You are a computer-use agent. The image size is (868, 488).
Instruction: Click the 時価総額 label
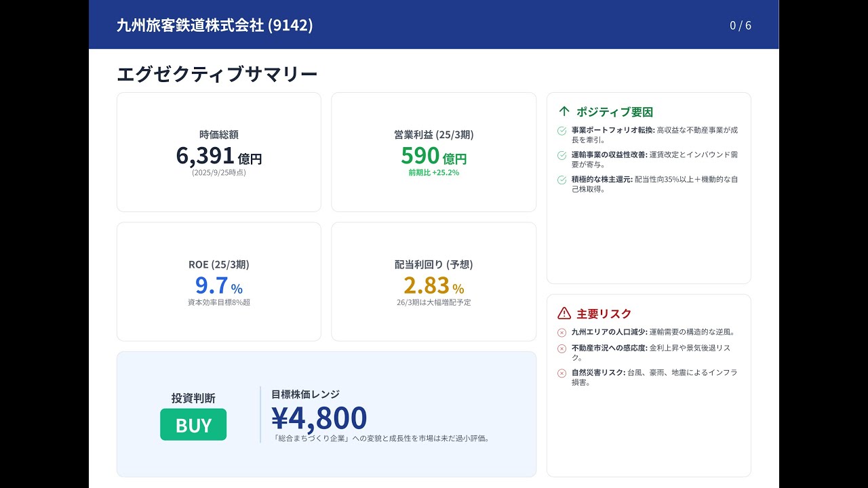pos(219,134)
